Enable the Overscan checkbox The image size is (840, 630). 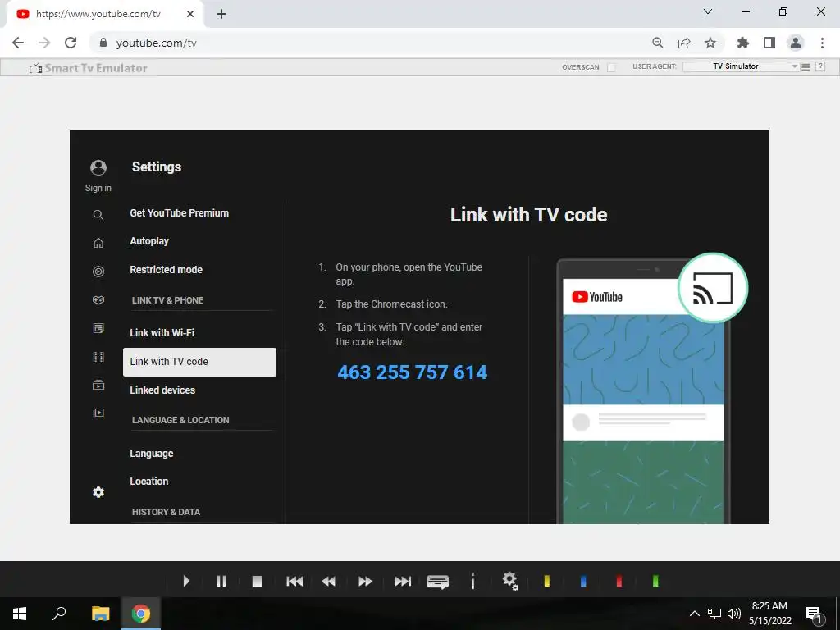click(611, 67)
